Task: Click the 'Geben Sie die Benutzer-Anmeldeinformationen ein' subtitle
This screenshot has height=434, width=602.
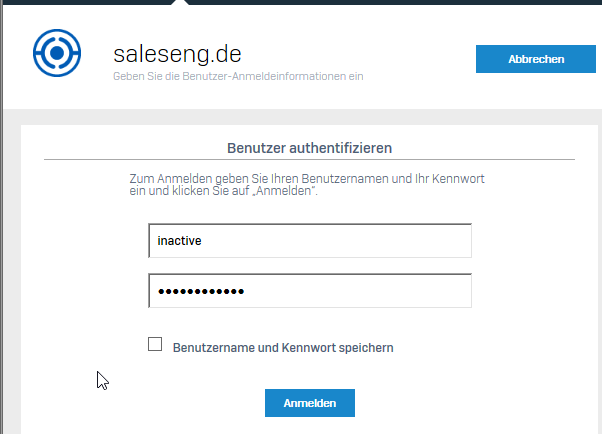Action: 238,76
